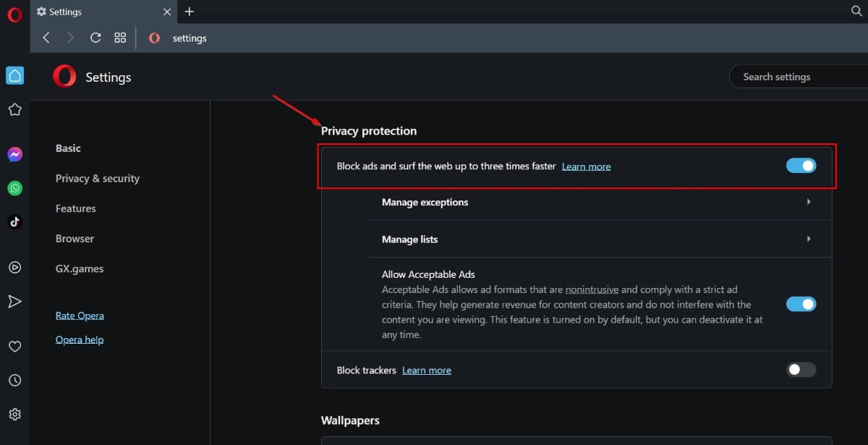Select the Browser settings category
This screenshot has height=445, width=868.
pos(75,238)
